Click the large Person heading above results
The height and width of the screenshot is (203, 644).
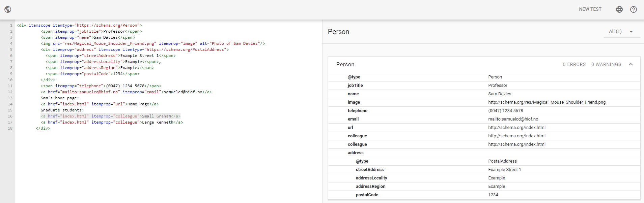[x=338, y=32]
